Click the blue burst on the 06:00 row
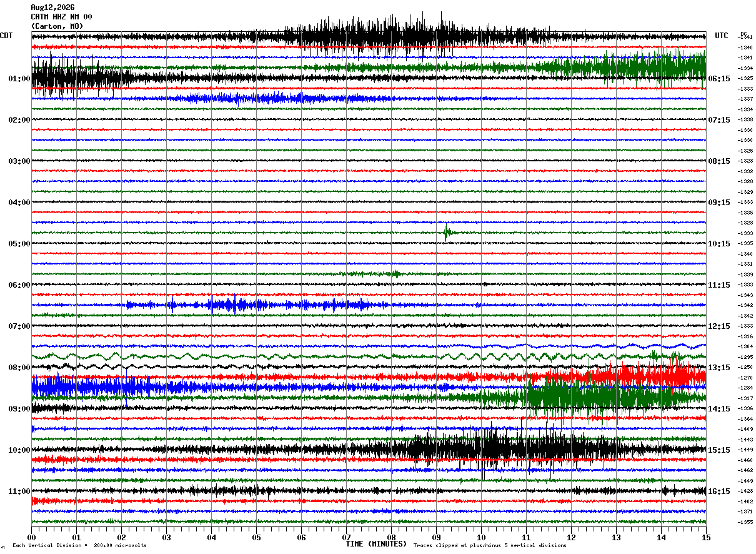 pos(256,305)
